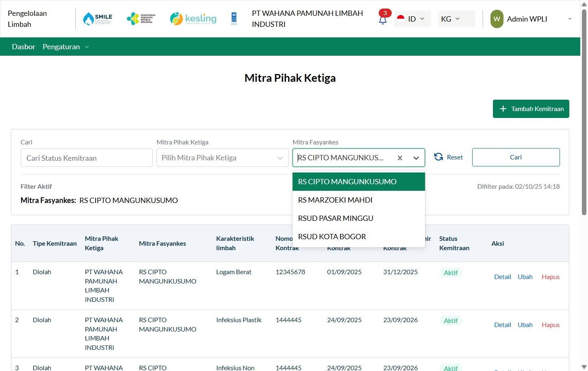Click the kesling logo

(193, 19)
